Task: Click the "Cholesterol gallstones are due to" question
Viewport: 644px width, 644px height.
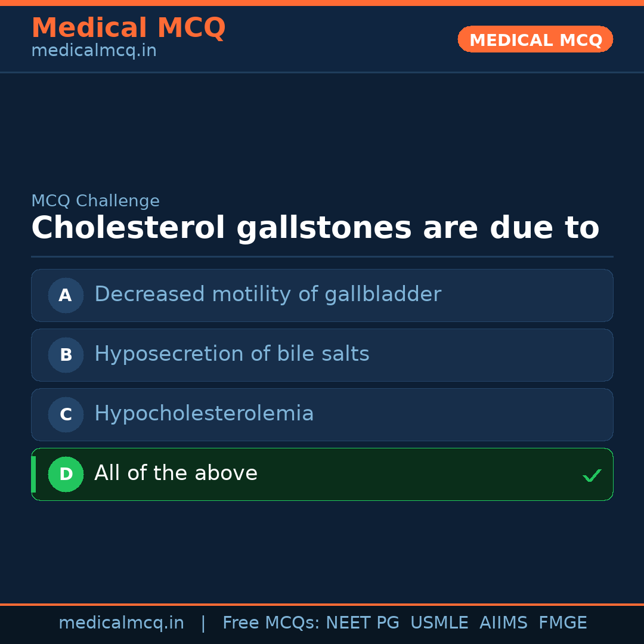Action: tap(315, 228)
